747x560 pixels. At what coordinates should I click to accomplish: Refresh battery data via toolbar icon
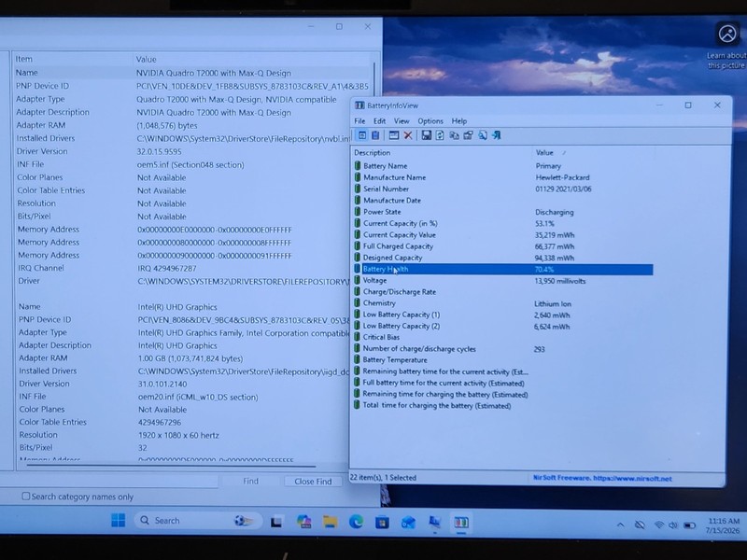tap(440, 135)
